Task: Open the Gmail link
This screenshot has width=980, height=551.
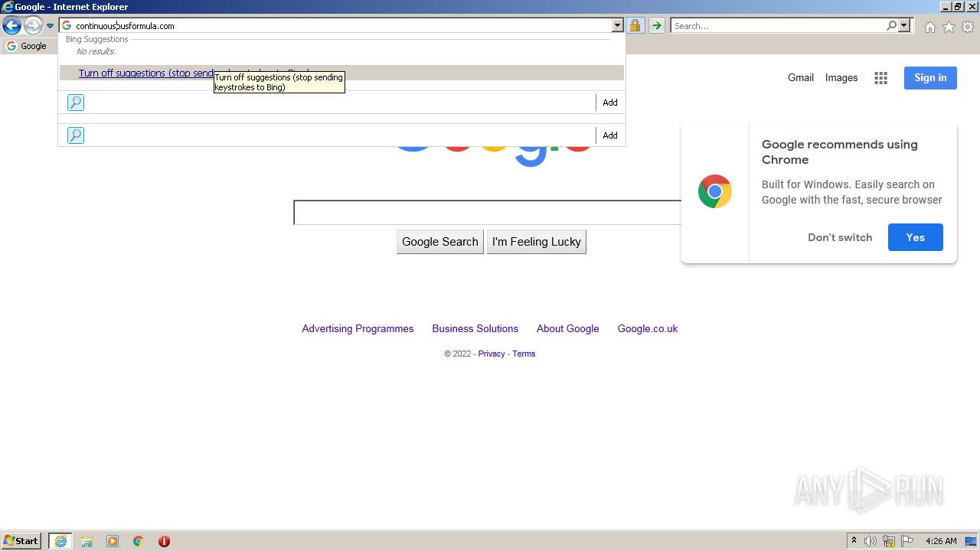Action: pyautogui.click(x=801, y=77)
